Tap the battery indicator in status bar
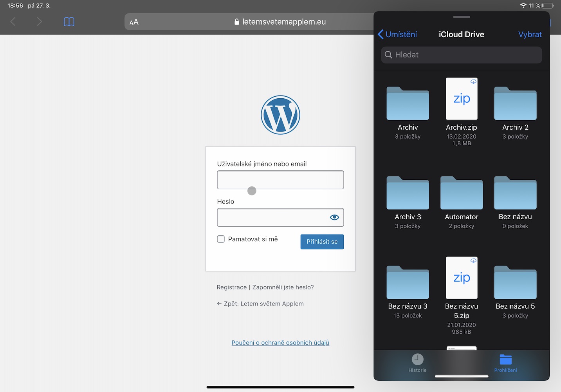This screenshot has height=392, width=561. pos(548,5)
